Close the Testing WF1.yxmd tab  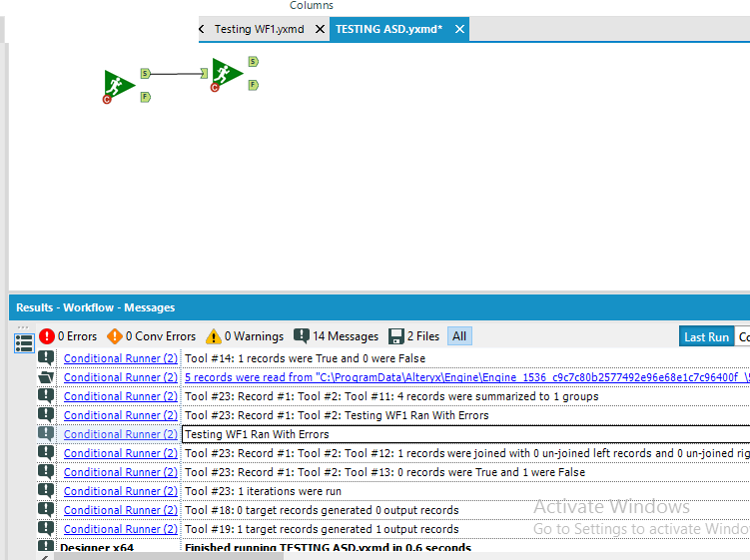click(320, 29)
